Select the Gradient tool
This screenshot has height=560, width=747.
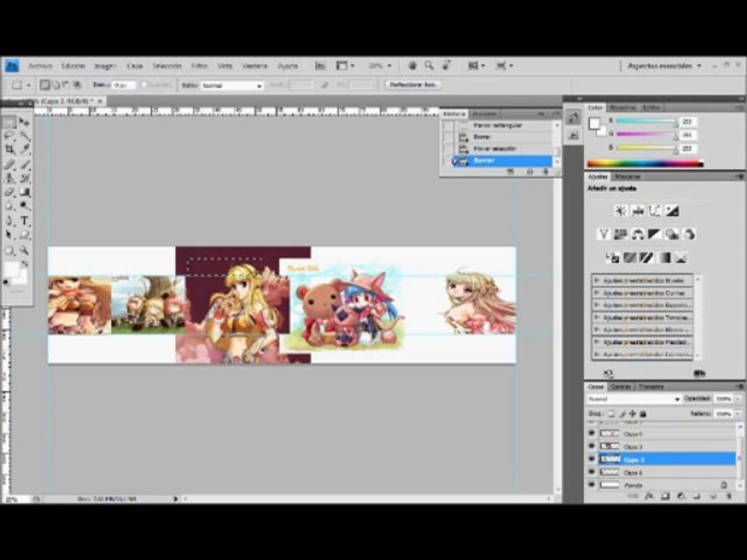[x=24, y=192]
